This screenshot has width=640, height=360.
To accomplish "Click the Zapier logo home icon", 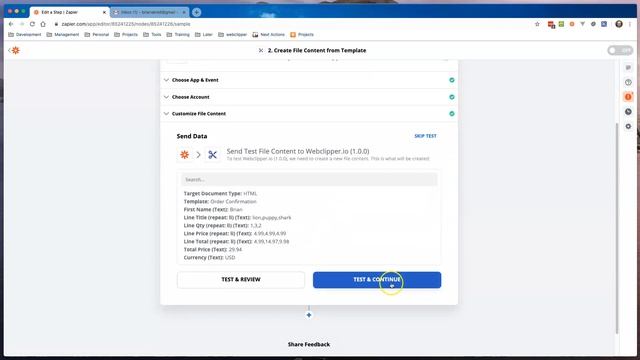I will pyautogui.click(x=15, y=50).
